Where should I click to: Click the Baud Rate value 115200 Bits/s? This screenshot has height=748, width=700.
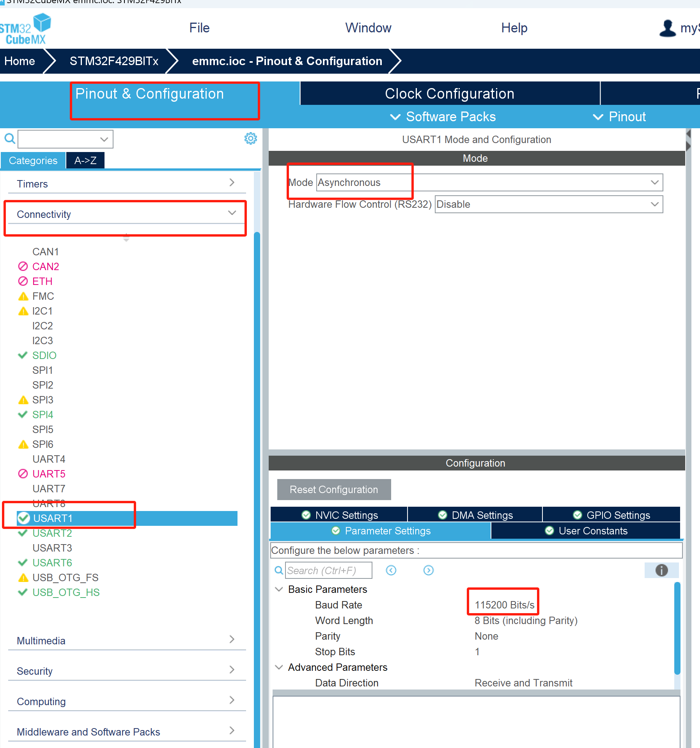tap(504, 605)
